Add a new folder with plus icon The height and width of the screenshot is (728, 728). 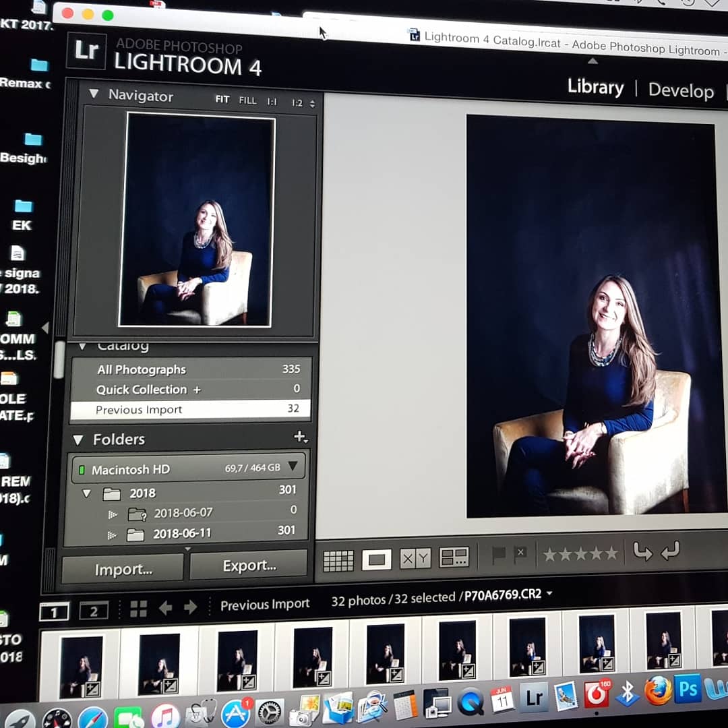point(301,437)
